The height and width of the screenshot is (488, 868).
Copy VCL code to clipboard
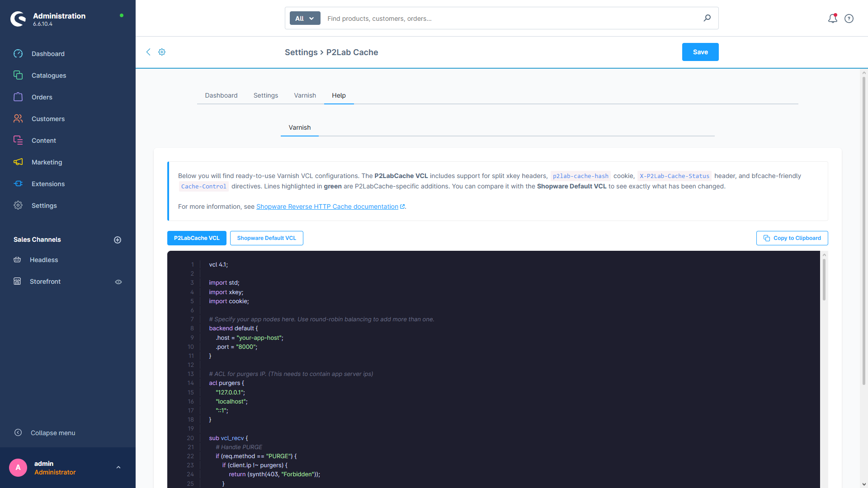coord(792,238)
